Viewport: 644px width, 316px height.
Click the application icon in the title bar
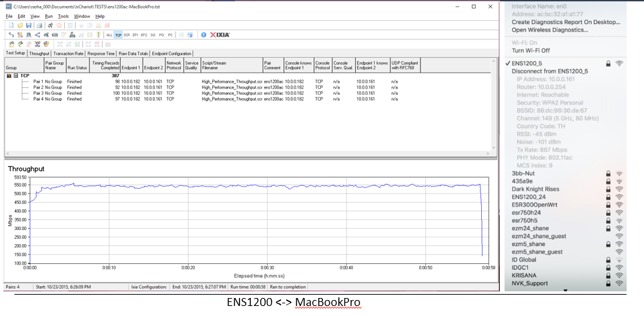(8, 7)
